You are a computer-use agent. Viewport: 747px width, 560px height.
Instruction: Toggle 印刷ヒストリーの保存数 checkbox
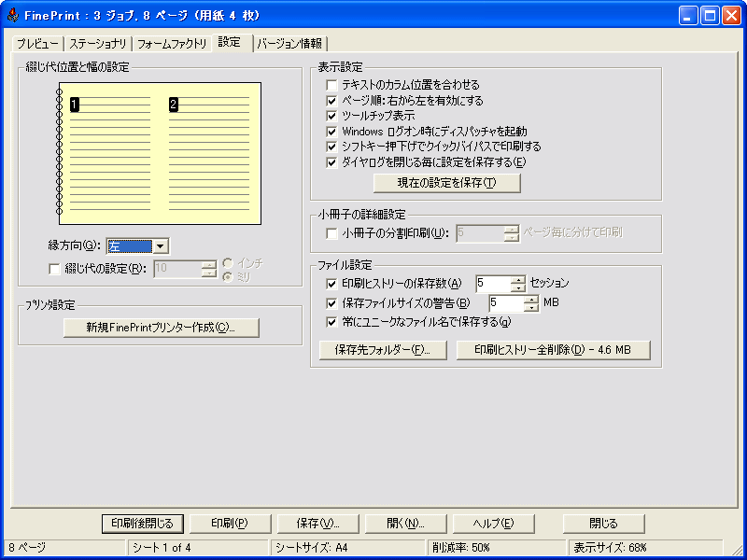[331, 284]
